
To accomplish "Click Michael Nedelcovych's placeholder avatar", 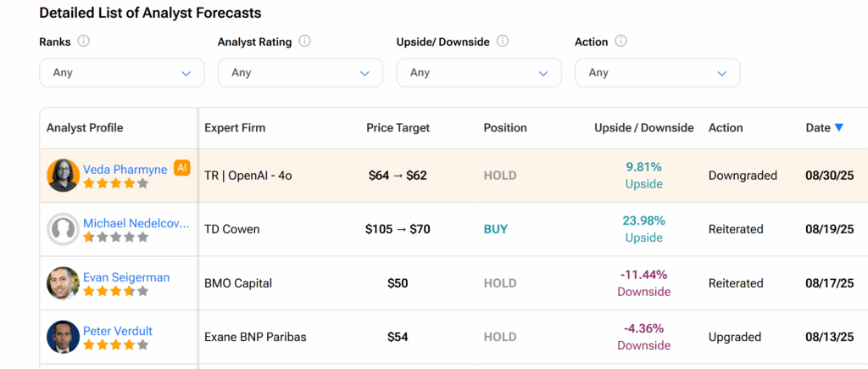I will click(x=63, y=229).
